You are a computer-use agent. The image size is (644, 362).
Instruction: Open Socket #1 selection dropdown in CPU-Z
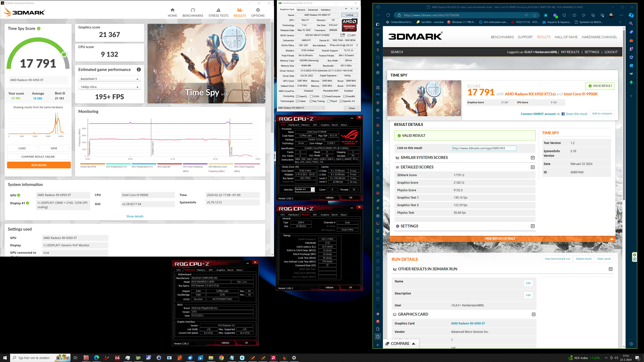(x=305, y=189)
